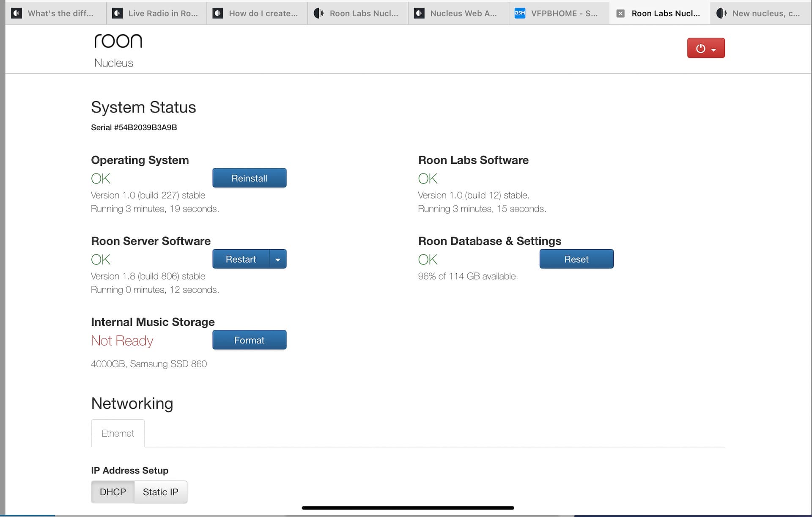The image size is (812, 517).
Task: Reset Roon Database & Settings
Action: [576, 259]
